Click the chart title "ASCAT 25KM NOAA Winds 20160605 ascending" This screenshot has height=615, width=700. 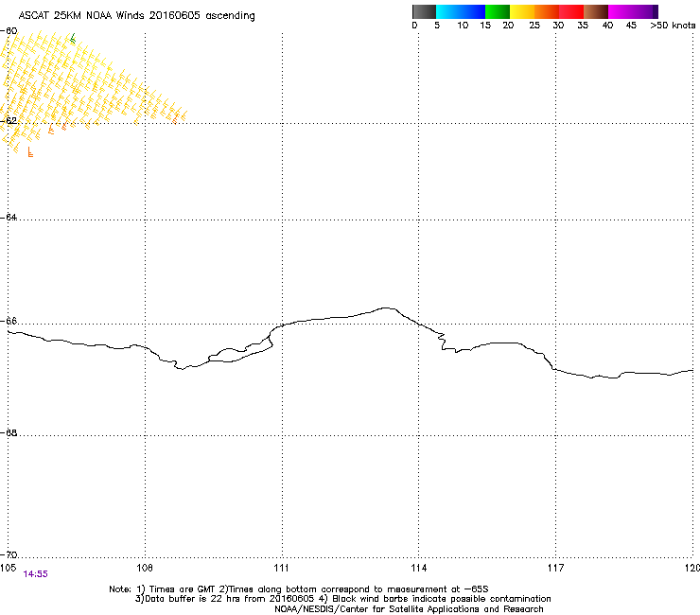(x=136, y=16)
